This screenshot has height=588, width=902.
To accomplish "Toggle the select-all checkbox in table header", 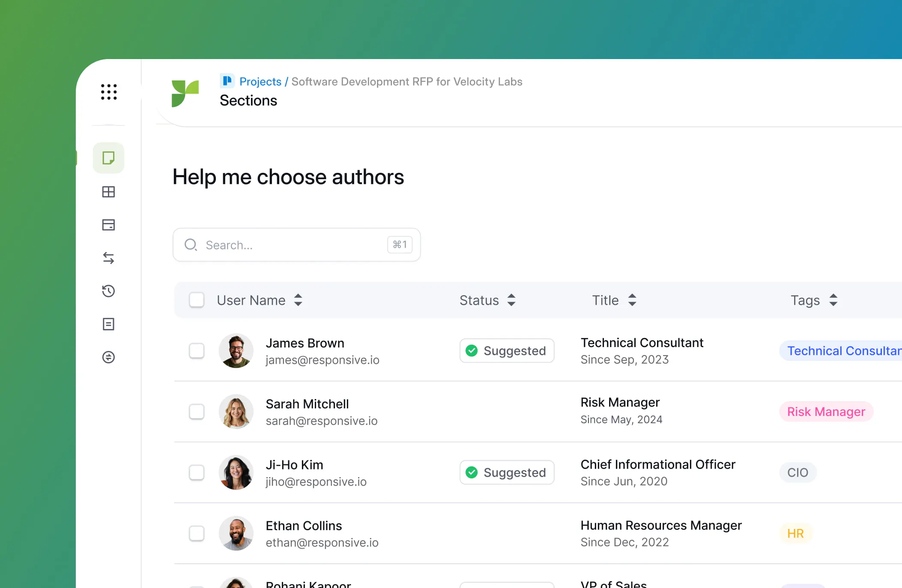I will point(197,300).
